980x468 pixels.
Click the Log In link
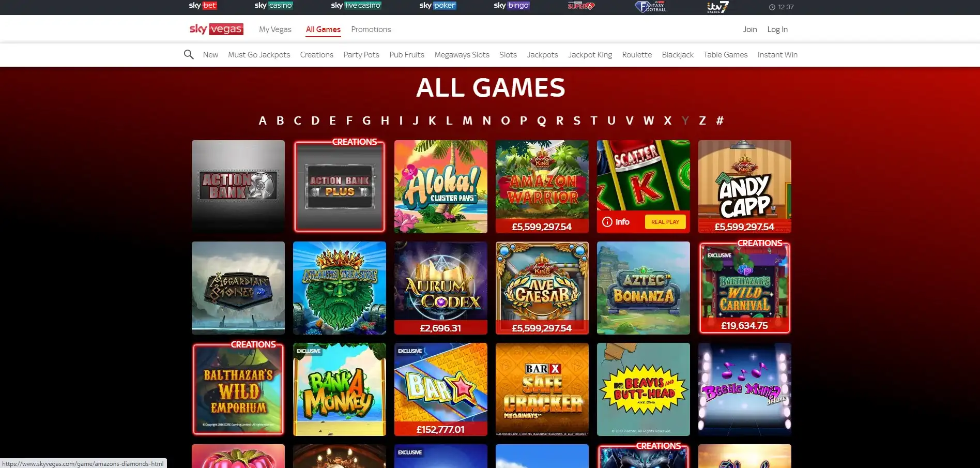pos(777,29)
